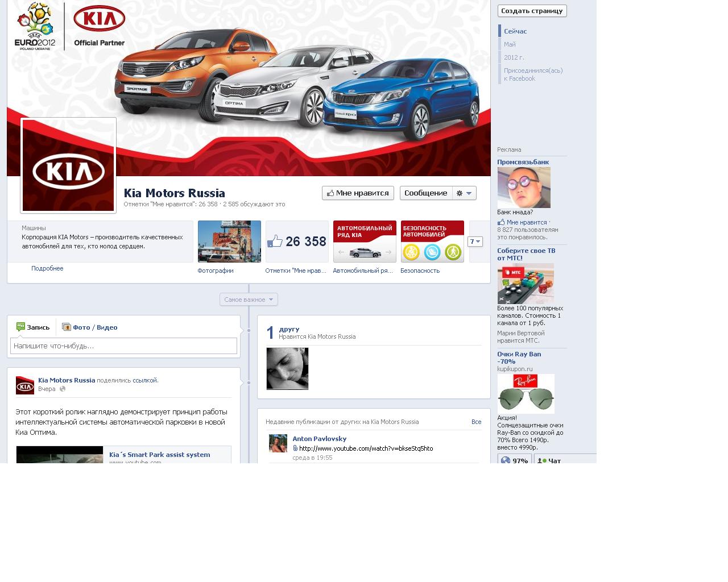Screen dimensions: 728x582
Task: Open the 'Сообщение' message button
Action: [426, 193]
